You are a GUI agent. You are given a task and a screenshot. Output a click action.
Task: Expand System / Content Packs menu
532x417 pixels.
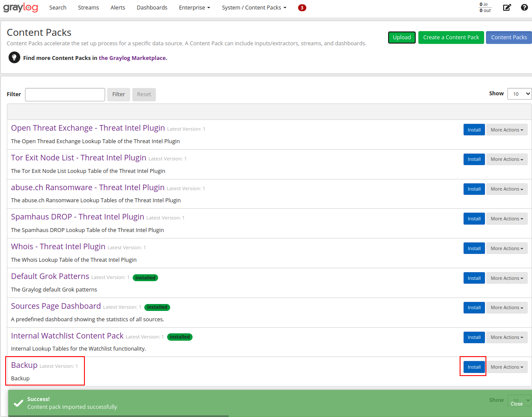(254, 8)
